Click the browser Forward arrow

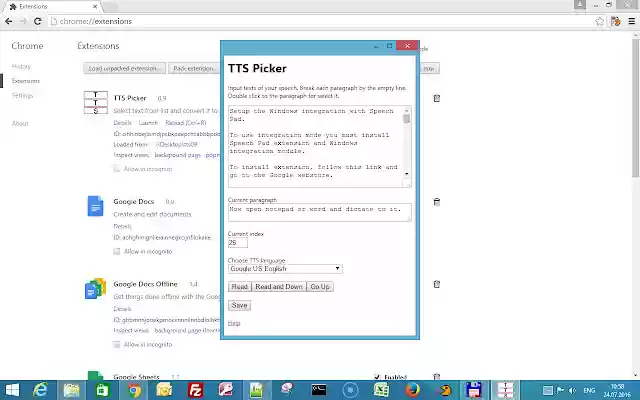coord(23,21)
